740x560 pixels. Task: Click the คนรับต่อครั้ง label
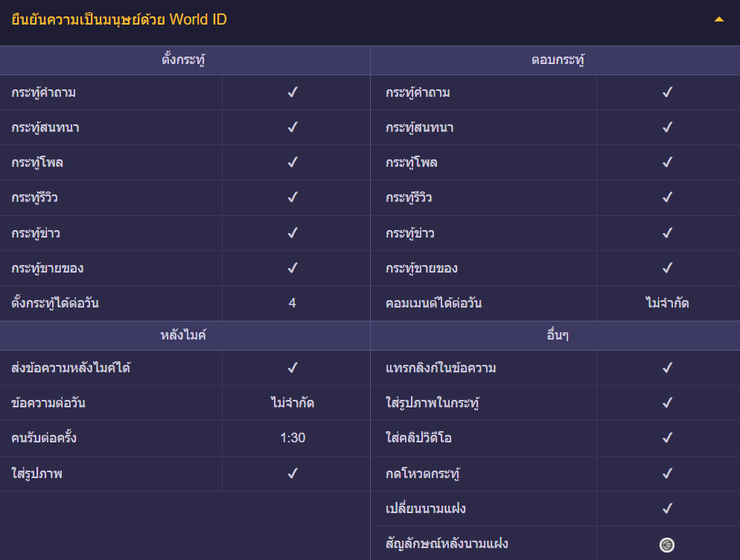pyautogui.click(x=44, y=438)
